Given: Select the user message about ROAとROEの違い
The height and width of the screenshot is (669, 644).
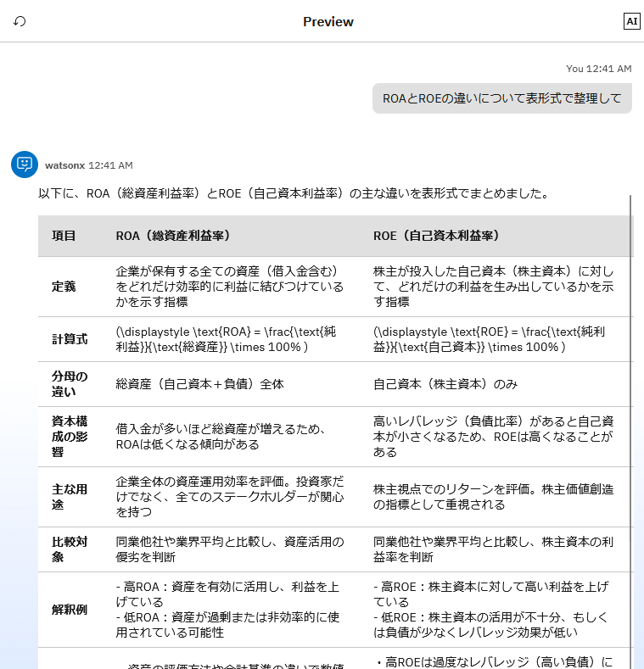Looking at the screenshot, I should pos(501,98).
